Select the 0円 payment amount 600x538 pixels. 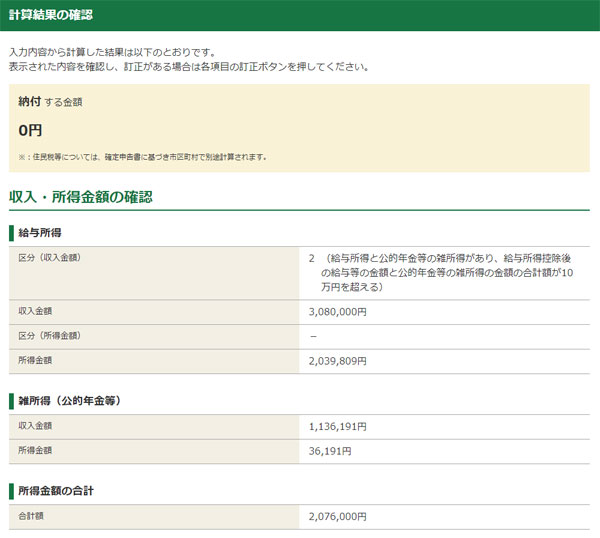click(30, 130)
